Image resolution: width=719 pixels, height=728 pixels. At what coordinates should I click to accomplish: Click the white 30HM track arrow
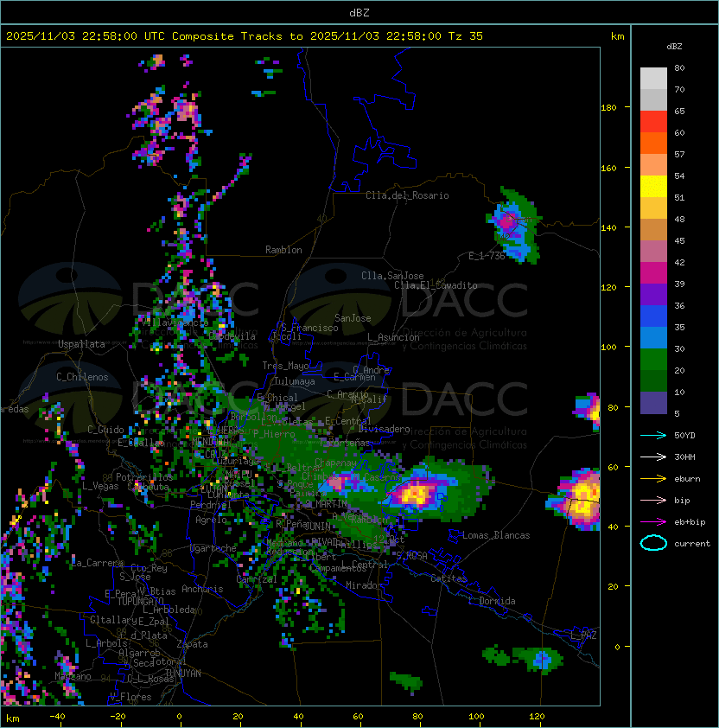tap(653, 457)
